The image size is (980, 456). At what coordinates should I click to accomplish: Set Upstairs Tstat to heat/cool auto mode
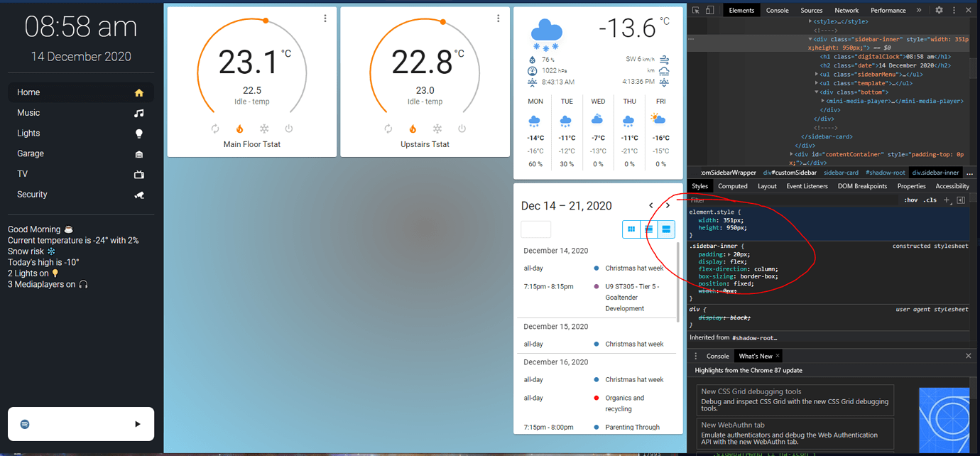[x=388, y=129]
